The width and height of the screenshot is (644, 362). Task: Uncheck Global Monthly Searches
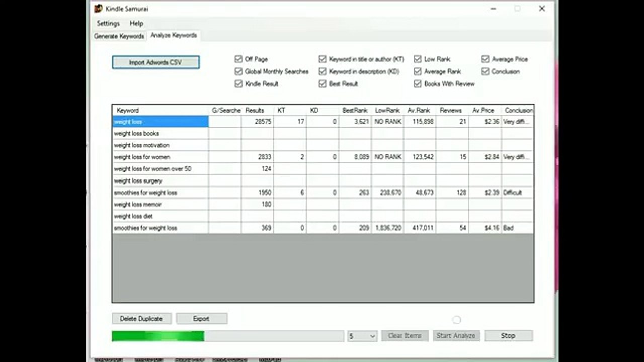point(238,72)
